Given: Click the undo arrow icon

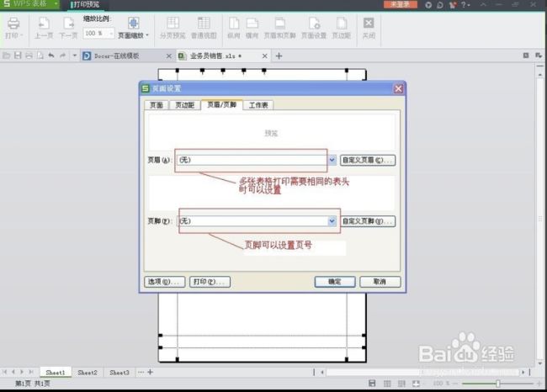Looking at the screenshot, I should point(51,56).
